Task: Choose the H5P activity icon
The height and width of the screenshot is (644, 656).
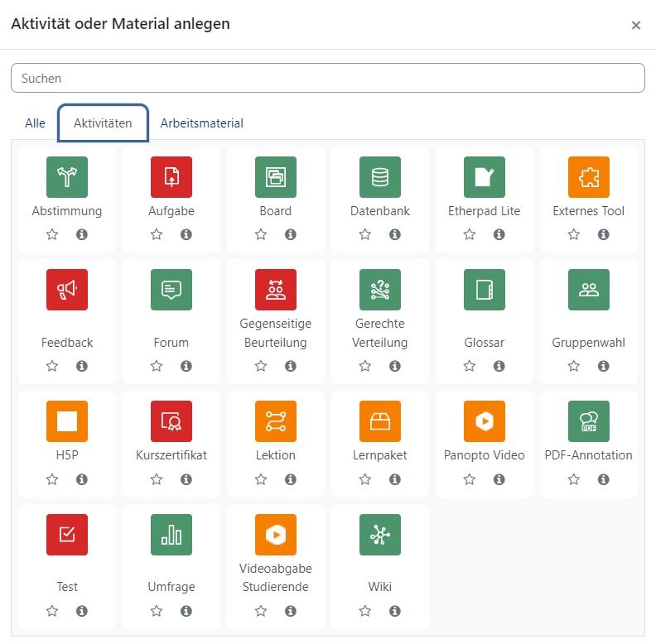Action: coord(67,421)
